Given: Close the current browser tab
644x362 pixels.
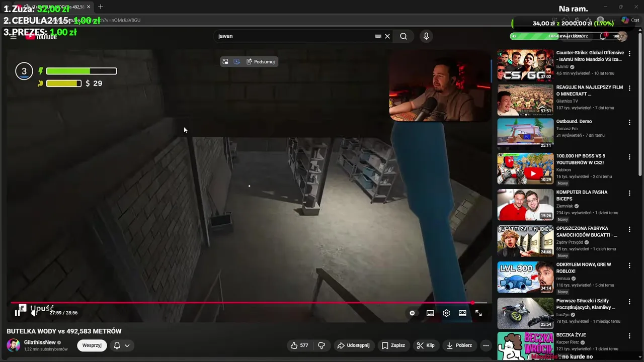Looking at the screenshot, I should tap(89, 7).
